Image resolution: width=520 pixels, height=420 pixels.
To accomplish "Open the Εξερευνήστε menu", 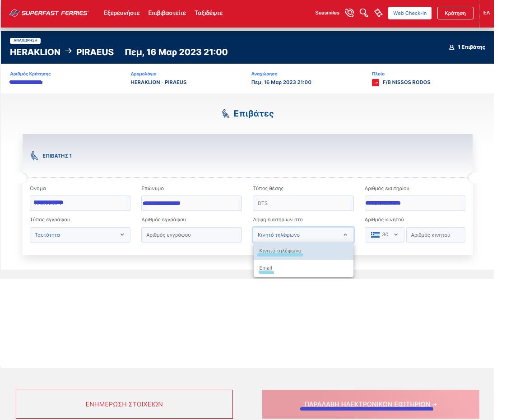I will [122, 13].
